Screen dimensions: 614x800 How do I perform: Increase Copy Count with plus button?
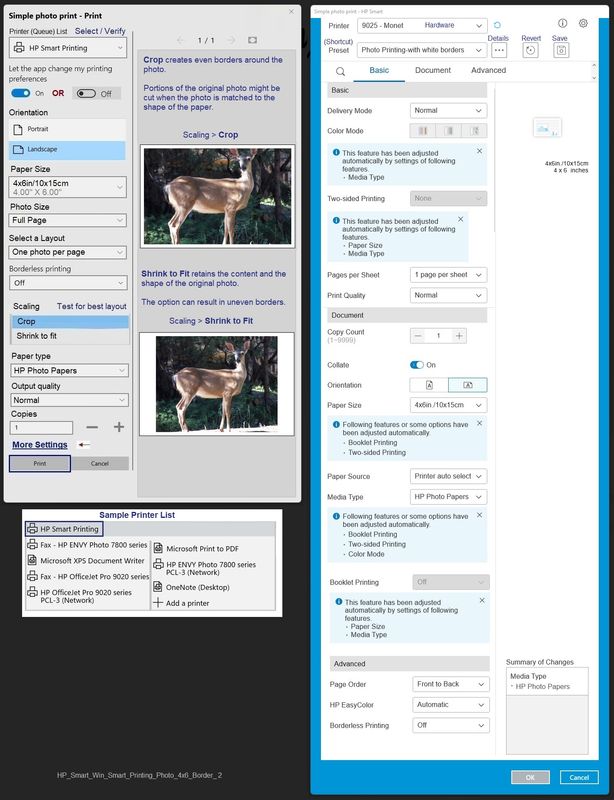pyautogui.click(x=459, y=336)
